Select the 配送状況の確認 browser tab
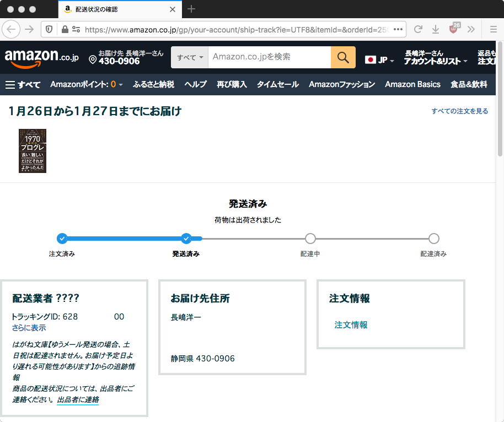Screen dimensions: 504x422 120,9
